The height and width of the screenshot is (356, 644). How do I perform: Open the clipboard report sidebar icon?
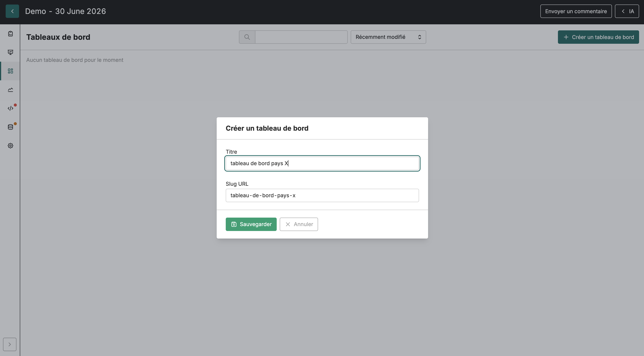point(10,34)
